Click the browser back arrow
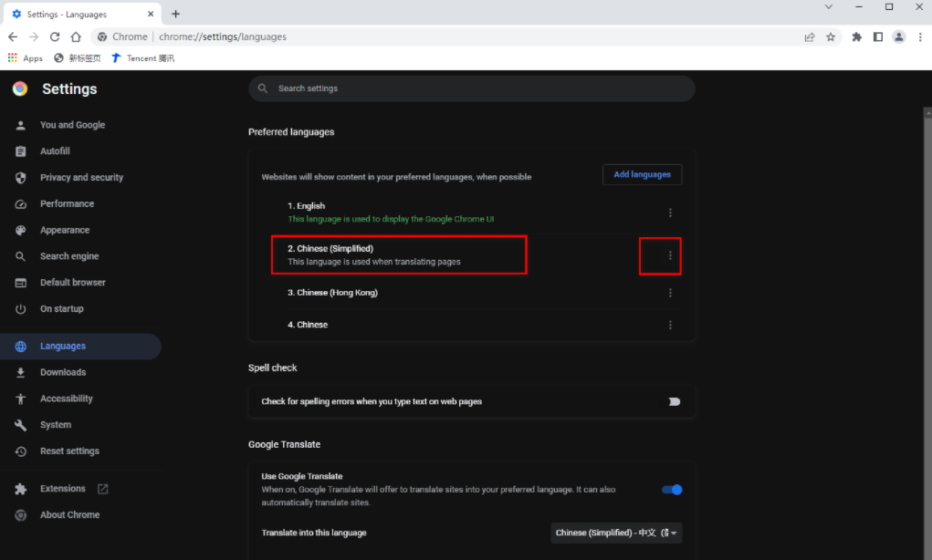The height and width of the screenshot is (560, 932). click(x=13, y=36)
